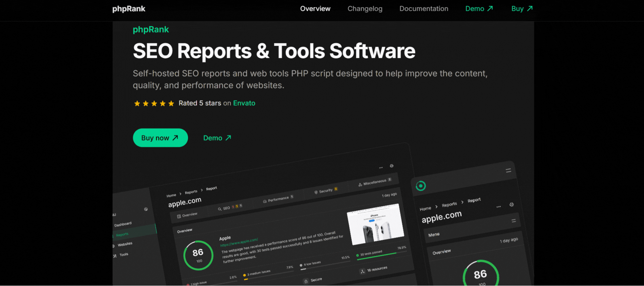Click the green phpRank label above the heading

(151, 29)
